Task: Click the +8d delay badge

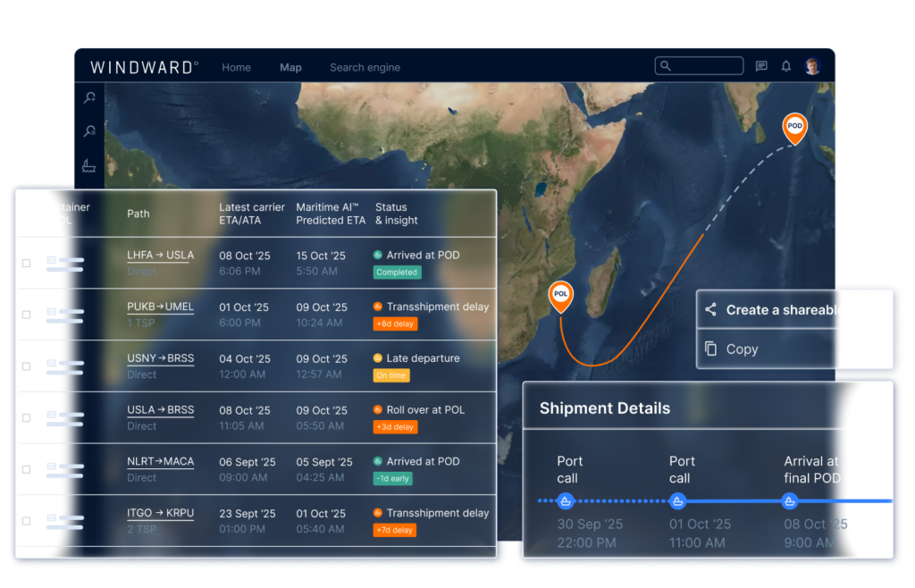Action: point(395,323)
